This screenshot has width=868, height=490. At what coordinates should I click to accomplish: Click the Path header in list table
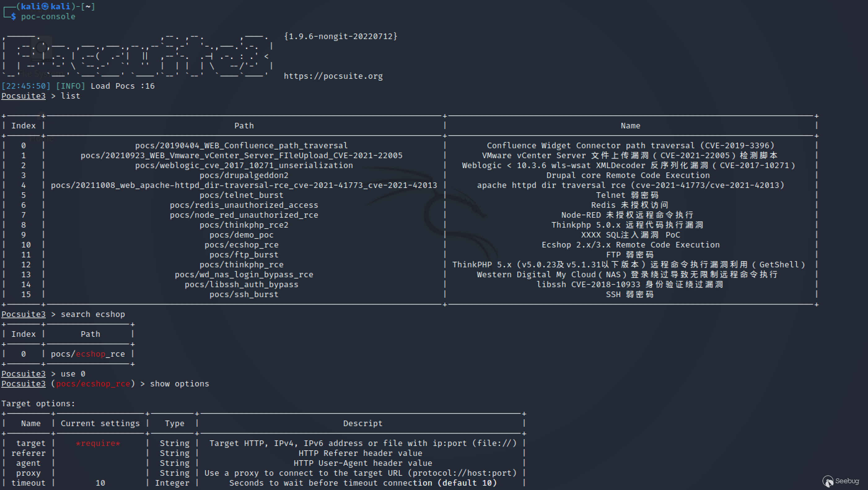pos(243,126)
